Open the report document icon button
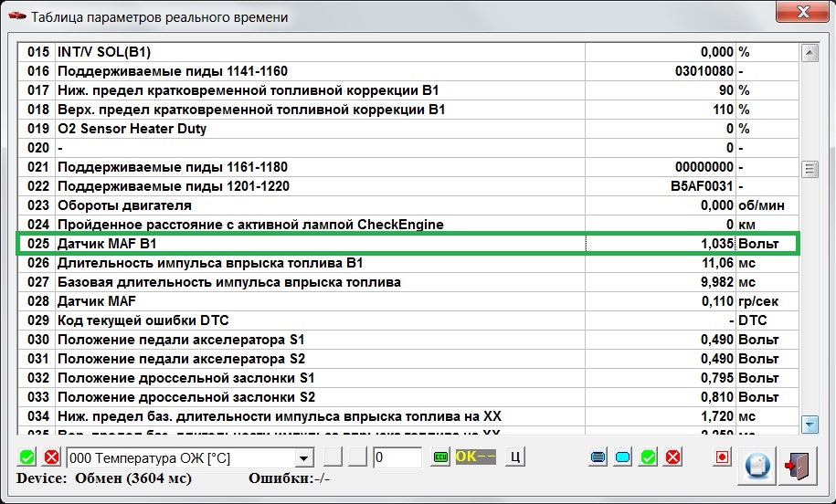The height and width of the screenshot is (504, 836). (x=757, y=466)
